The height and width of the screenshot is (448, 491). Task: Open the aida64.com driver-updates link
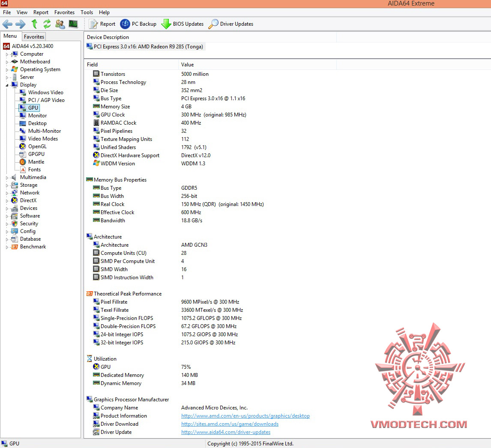coord(225,432)
